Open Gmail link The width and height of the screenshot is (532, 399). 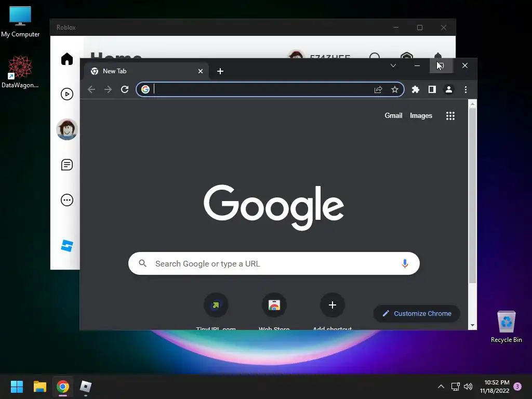tap(393, 116)
